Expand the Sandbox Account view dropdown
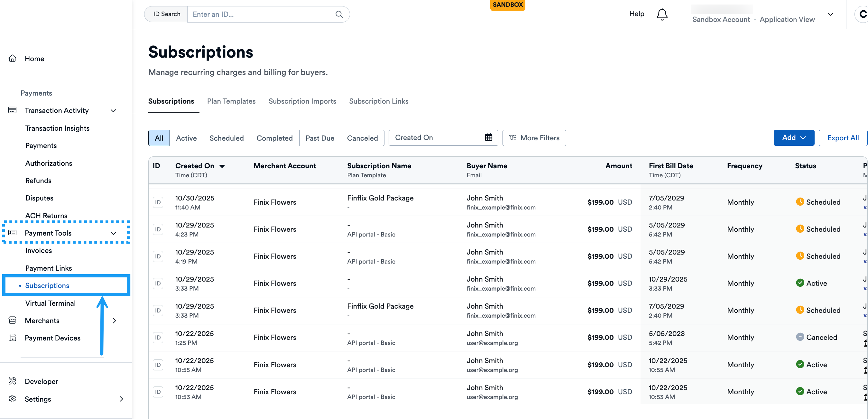This screenshot has height=419, width=868. click(x=830, y=14)
